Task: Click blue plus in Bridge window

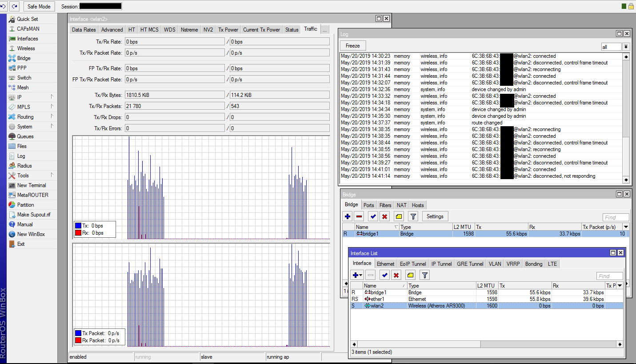Action: point(348,216)
